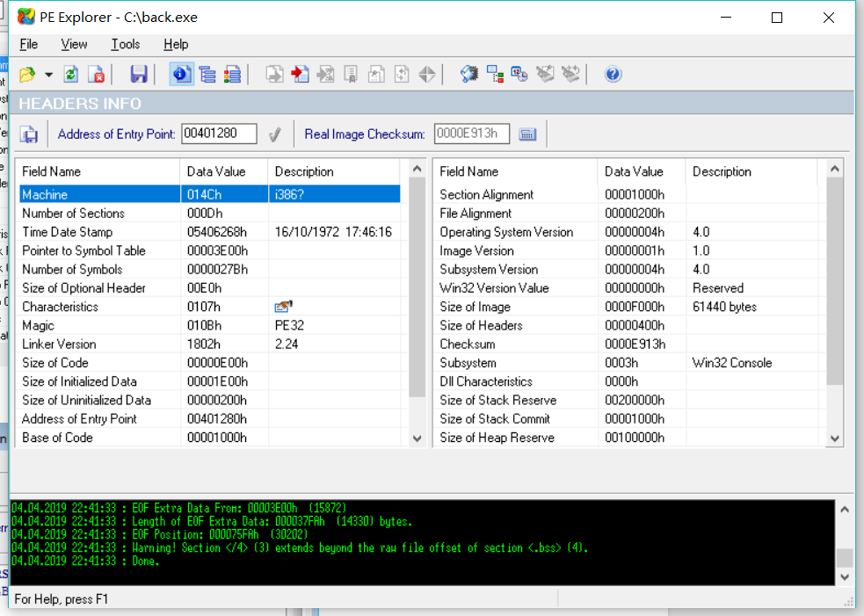Click the Reload file icon with green arrows
This screenshot has height=616, width=864.
click(71, 75)
